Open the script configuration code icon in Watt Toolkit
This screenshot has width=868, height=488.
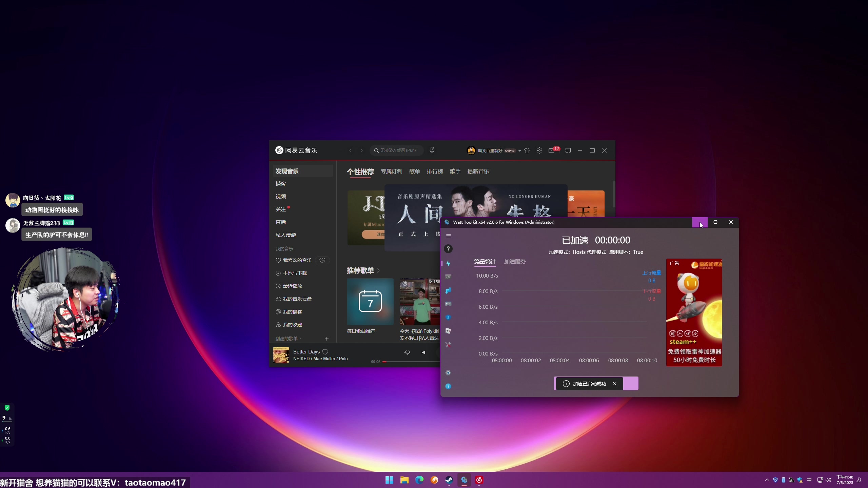point(448,277)
